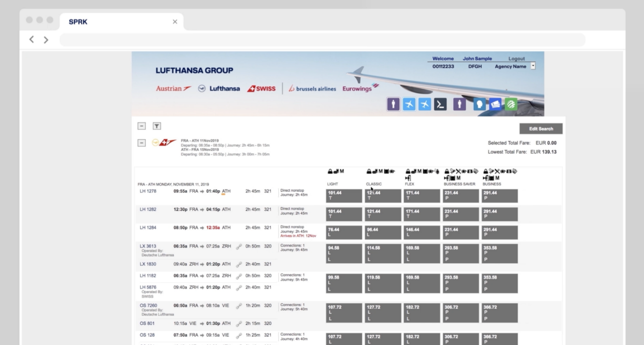Collapse the FRA - ATH itinerary summary
This screenshot has width=644, height=345.
click(x=142, y=143)
